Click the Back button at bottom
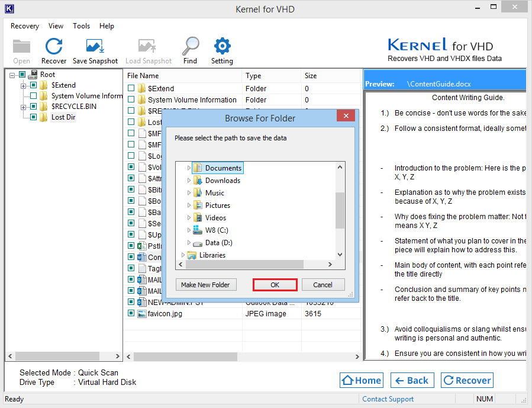532x408 pixels. point(412,380)
